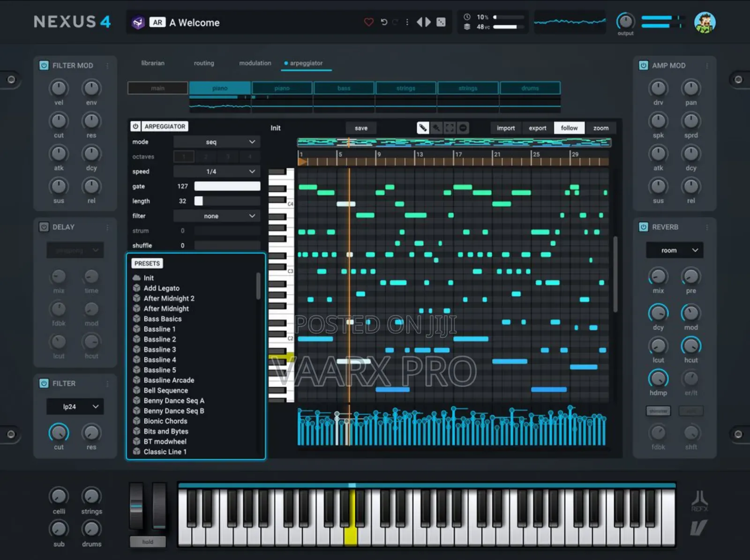
Task: Select the Init preset entry
Action: click(148, 278)
